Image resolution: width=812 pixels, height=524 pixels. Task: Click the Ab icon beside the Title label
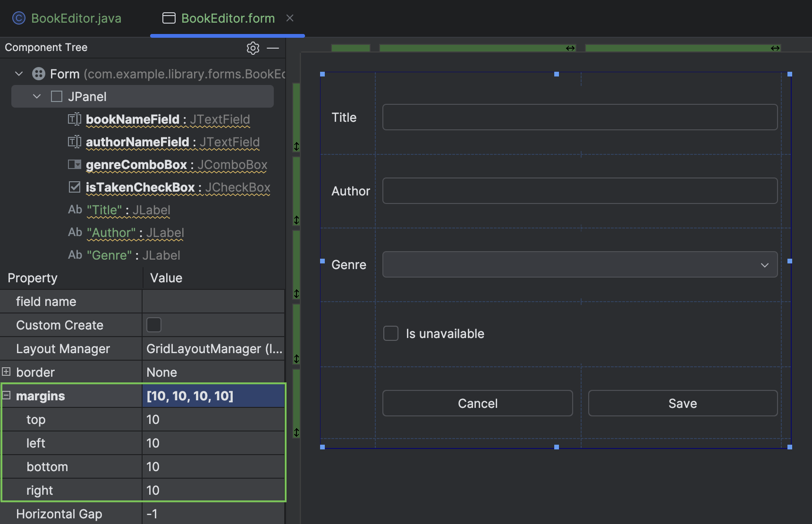(x=75, y=210)
